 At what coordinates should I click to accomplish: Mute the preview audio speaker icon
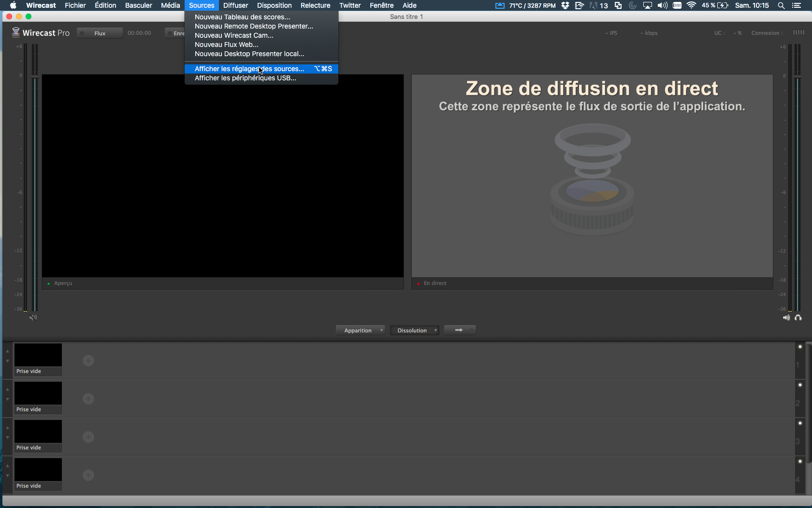tap(33, 317)
